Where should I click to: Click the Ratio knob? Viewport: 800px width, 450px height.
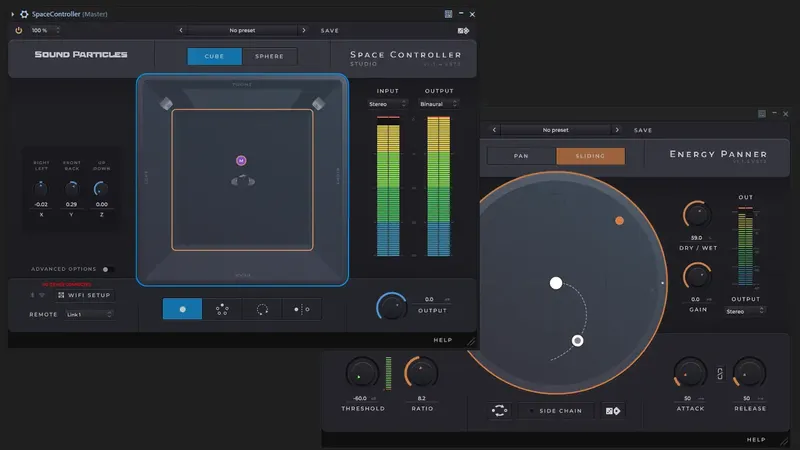421,373
